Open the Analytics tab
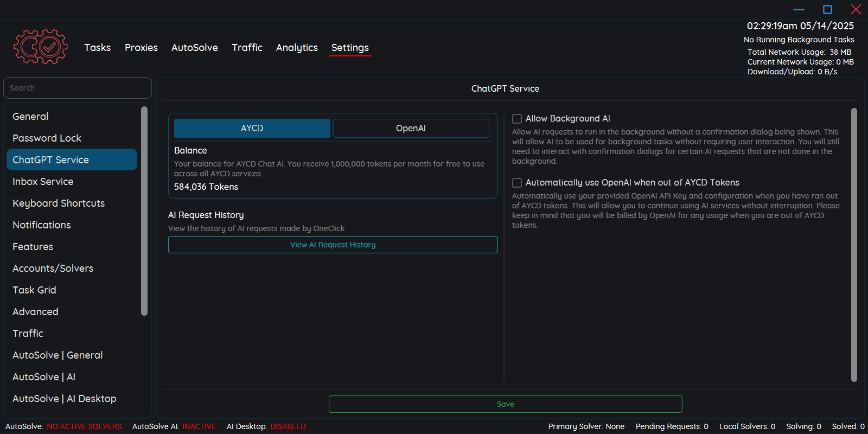 (x=297, y=48)
